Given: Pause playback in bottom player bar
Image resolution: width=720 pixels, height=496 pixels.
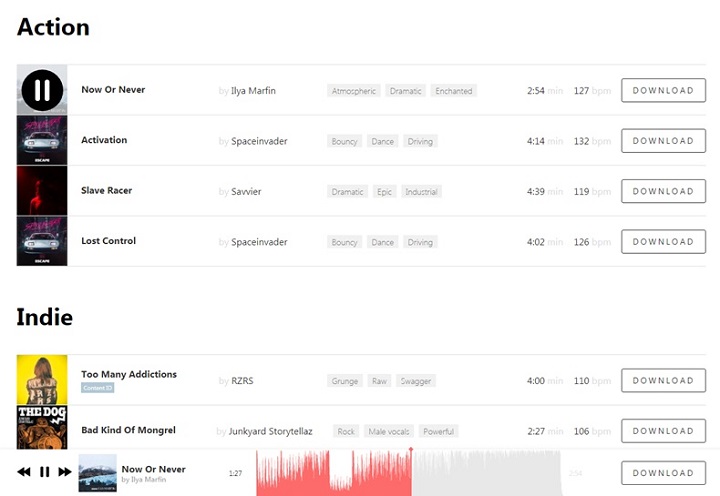Looking at the screenshot, I should tap(44, 472).
